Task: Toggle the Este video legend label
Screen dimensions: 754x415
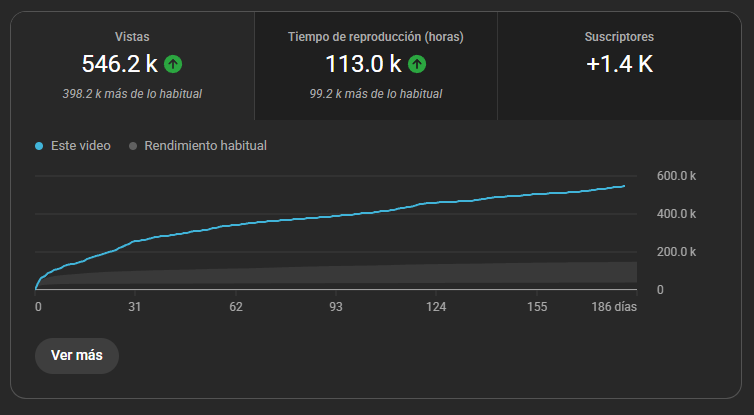Action: [x=79, y=146]
